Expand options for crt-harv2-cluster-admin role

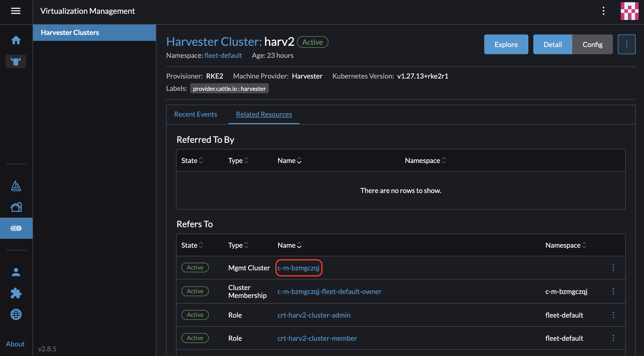[x=613, y=315]
